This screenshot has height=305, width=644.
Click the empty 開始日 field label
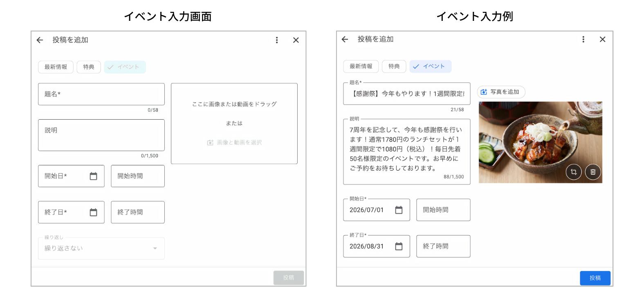point(56,176)
